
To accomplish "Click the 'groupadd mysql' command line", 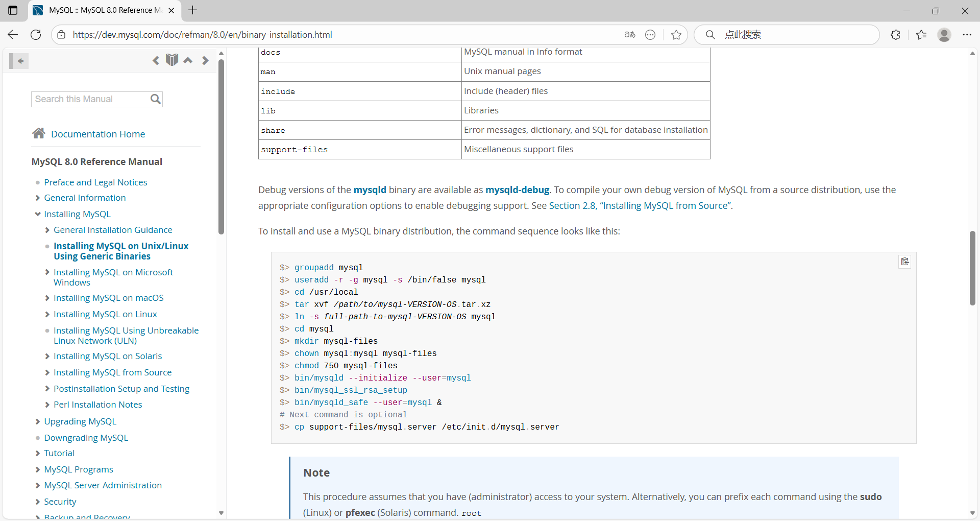I will 321,268.
